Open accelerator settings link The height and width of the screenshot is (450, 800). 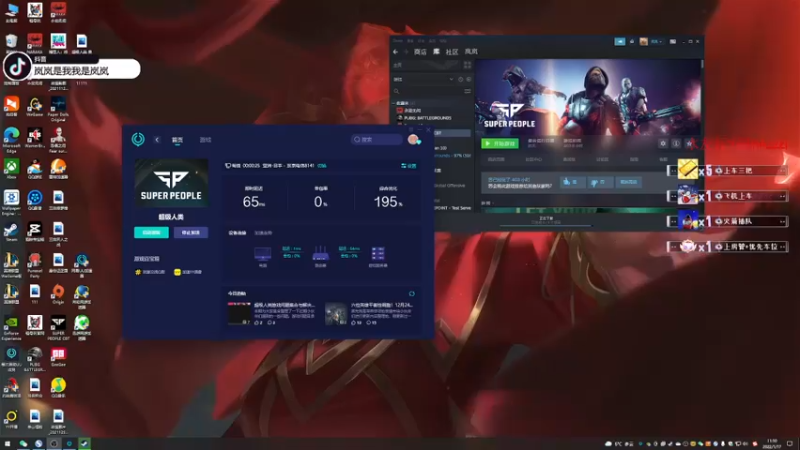point(409,166)
